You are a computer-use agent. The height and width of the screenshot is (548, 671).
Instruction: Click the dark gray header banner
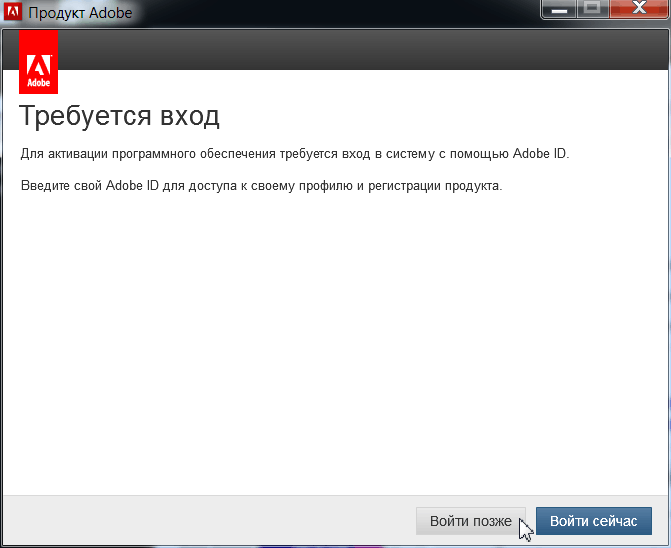(x=360, y=50)
